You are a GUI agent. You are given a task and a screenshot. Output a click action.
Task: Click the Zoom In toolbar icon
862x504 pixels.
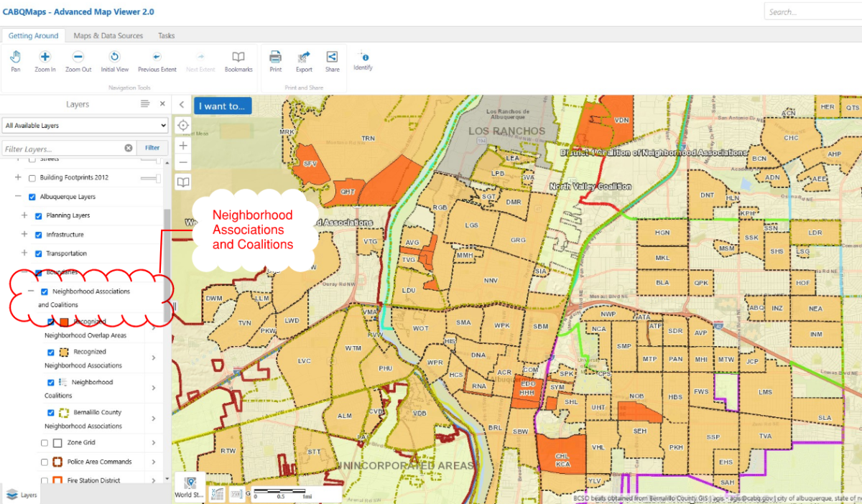[45, 61]
